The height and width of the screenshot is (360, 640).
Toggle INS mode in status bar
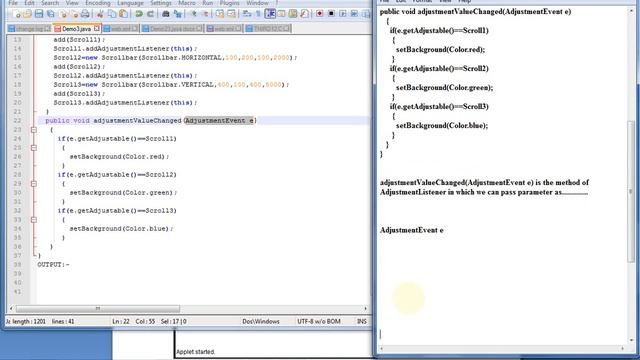point(362,322)
